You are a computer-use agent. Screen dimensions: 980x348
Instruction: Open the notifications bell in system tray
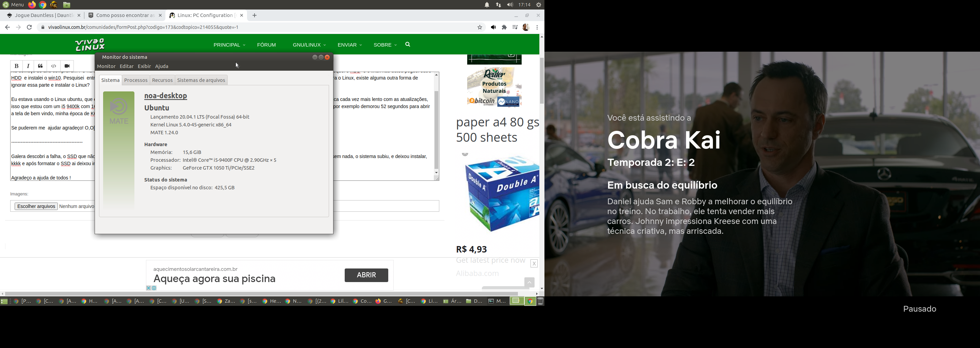pos(487,5)
